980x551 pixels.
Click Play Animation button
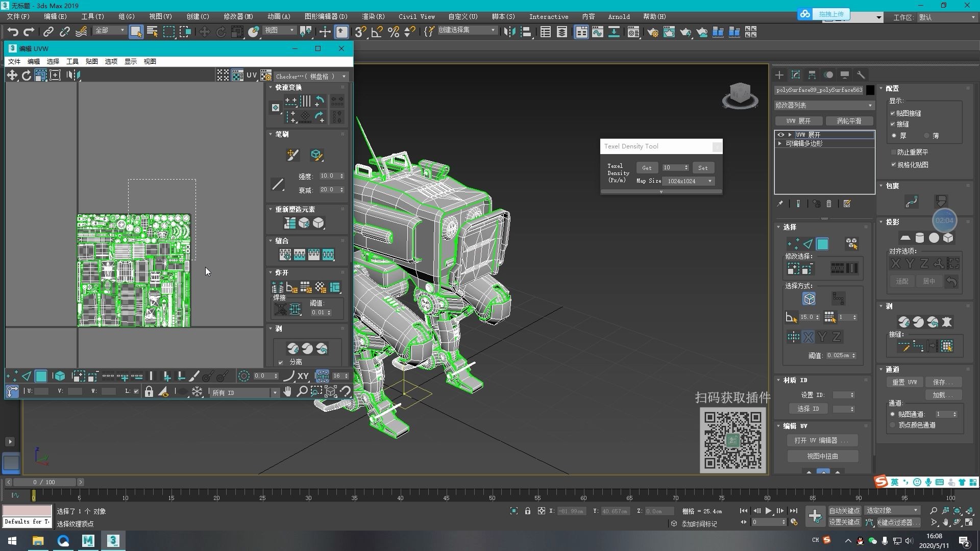tap(768, 511)
